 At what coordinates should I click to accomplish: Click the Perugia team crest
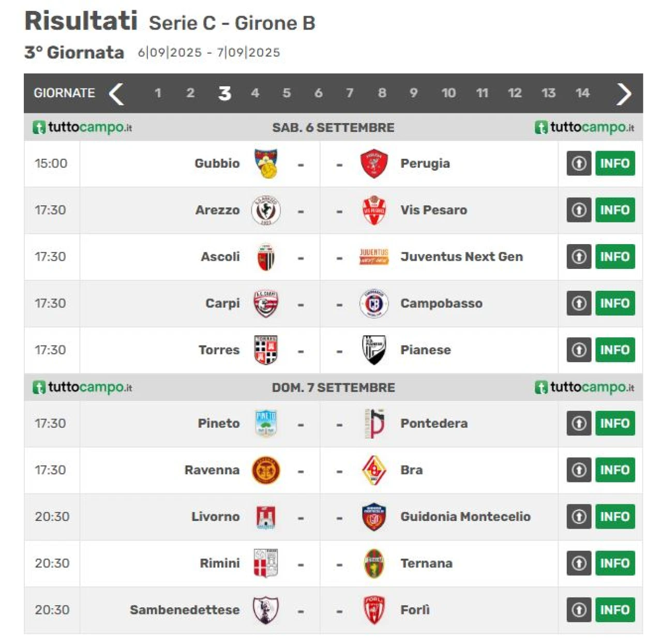pos(374,163)
